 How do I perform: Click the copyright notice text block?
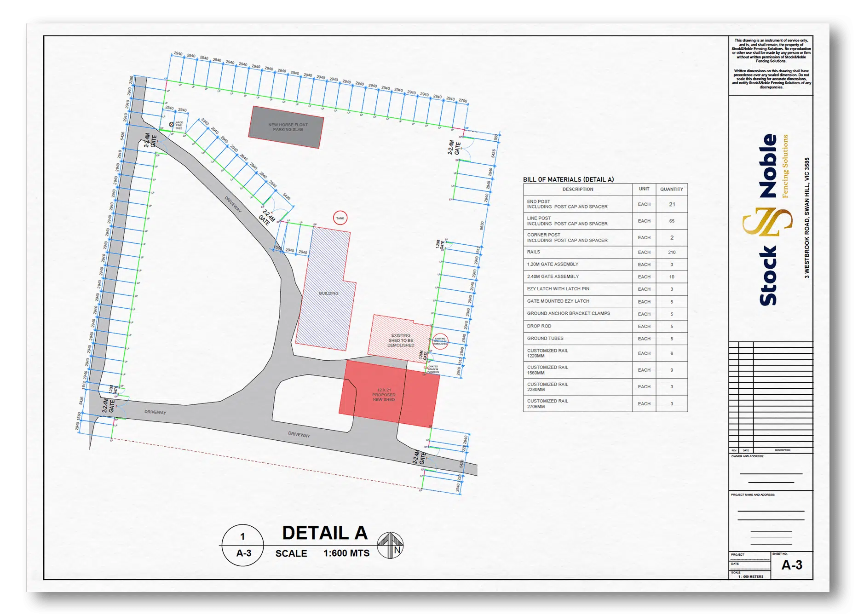coord(771,63)
